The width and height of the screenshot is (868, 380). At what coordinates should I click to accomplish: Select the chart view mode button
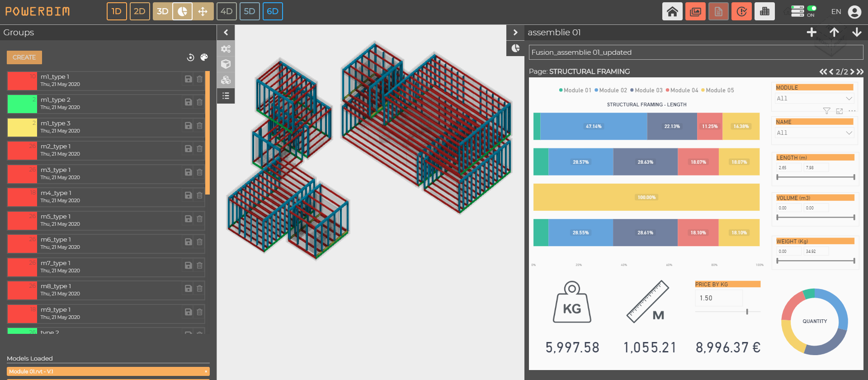tap(182, 11)
